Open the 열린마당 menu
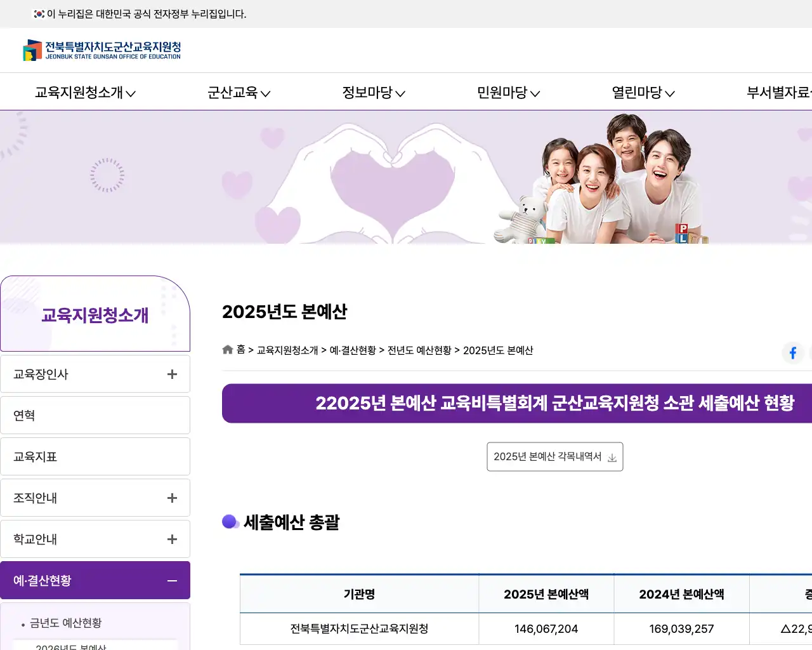This screenshot has height=650, width=812. [x=643, y=93]
